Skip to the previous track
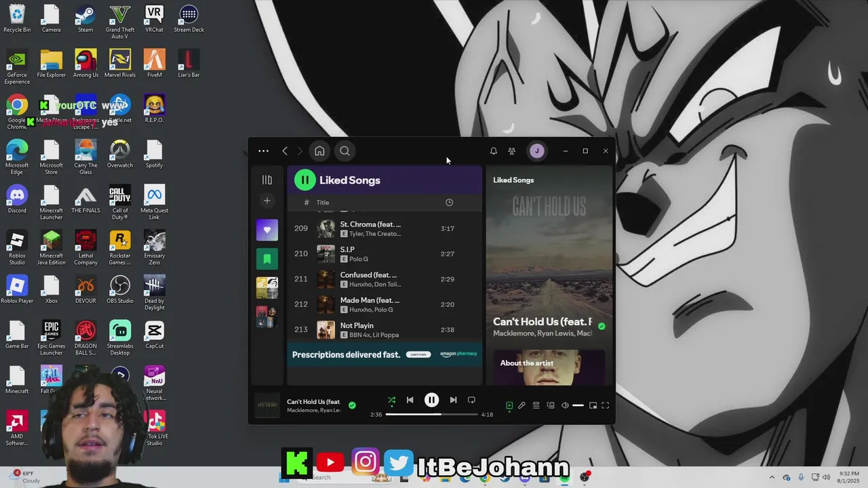This screenshot has height=488, width=868. tap(410, 400)
